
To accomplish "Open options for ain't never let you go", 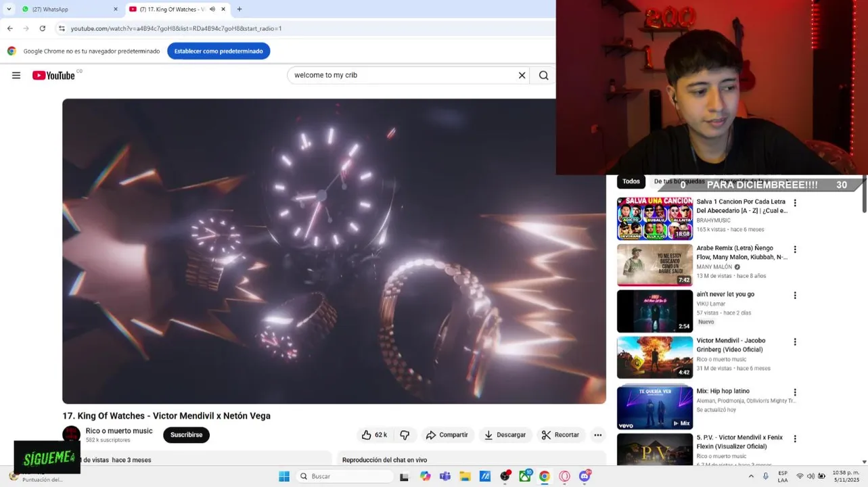I will pyautogui.click(x=795, y=296).
